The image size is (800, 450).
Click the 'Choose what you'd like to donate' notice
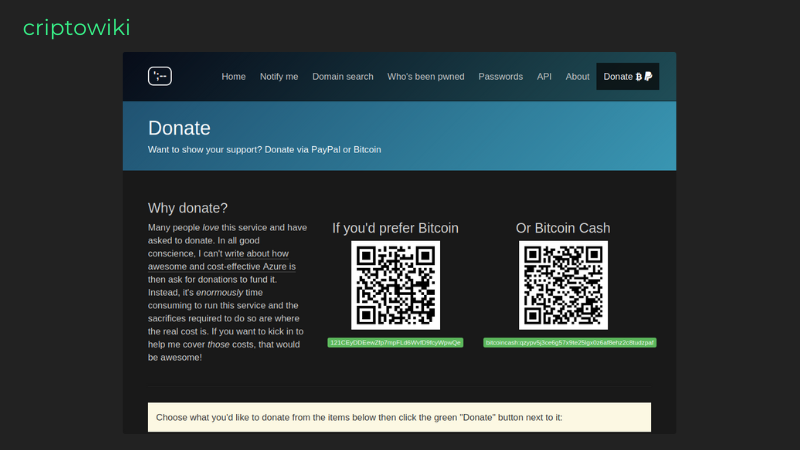tap(399, 417)
